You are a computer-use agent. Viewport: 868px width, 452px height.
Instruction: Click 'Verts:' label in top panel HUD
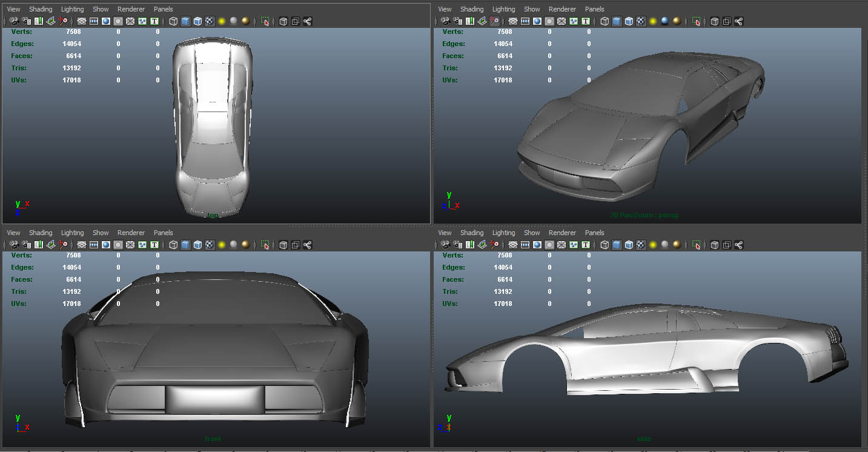[x=21, y=32]
